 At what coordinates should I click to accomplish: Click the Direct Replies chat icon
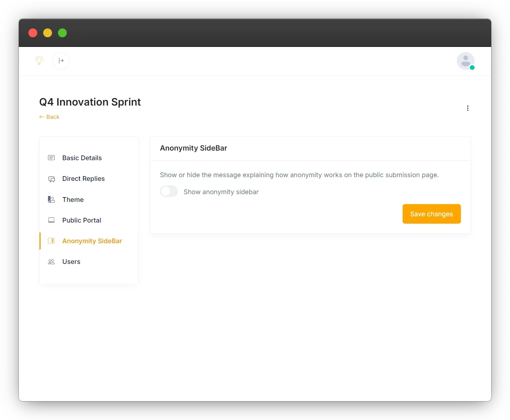point(51,179)
